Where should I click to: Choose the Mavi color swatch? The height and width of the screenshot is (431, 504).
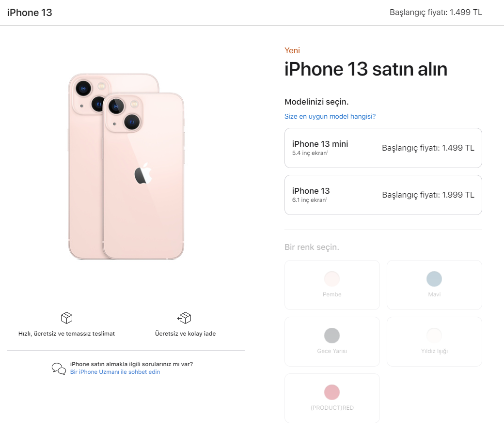(x=434, y=285)
